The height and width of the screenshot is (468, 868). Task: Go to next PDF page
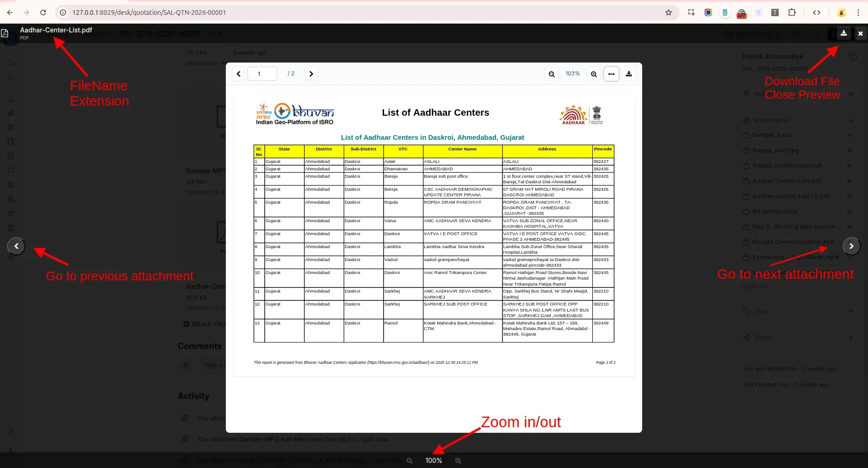pyautogui.click(x=311, y=74)
